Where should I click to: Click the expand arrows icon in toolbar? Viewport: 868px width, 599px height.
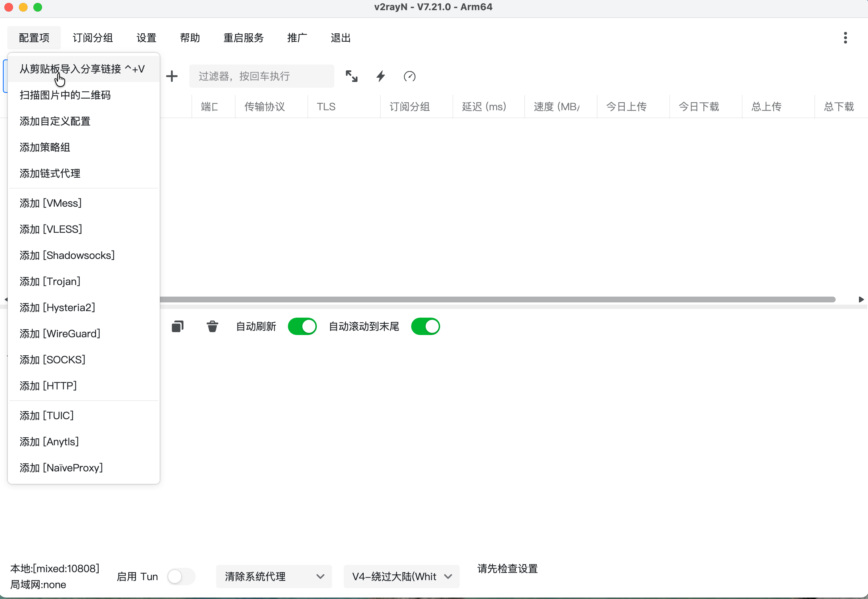(x=352, y=76)
